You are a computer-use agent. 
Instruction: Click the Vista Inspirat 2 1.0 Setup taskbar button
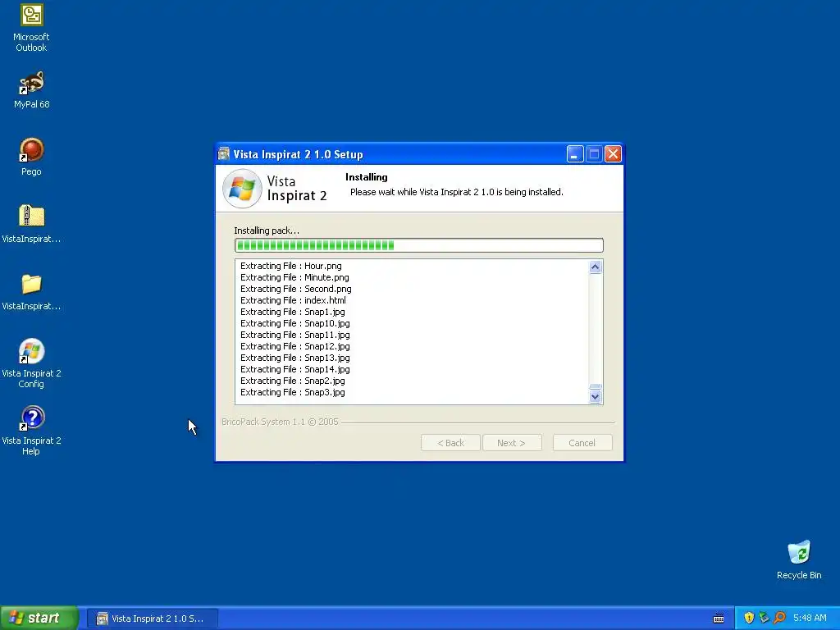point(152,619)
